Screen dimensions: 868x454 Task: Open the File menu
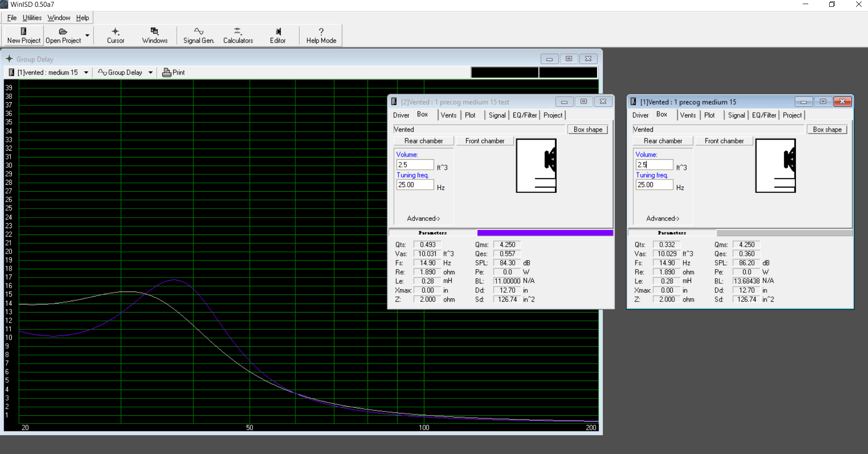[12, 18]
